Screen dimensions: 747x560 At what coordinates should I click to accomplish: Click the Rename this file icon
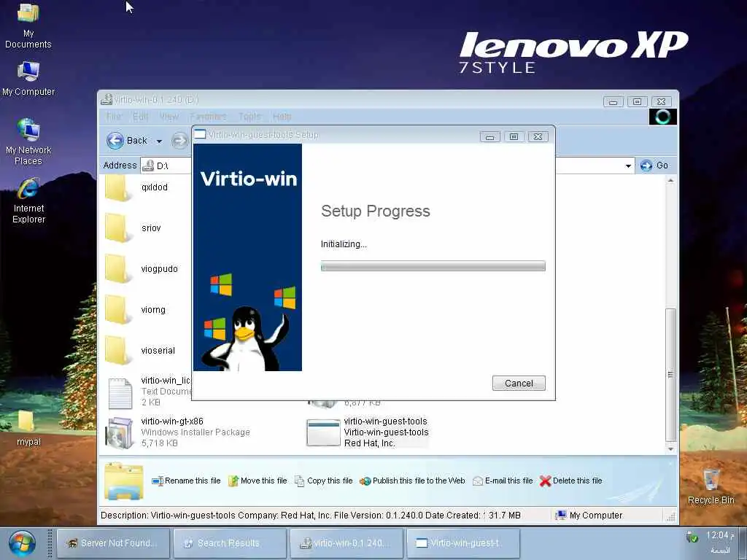click(x=158, y=481)
